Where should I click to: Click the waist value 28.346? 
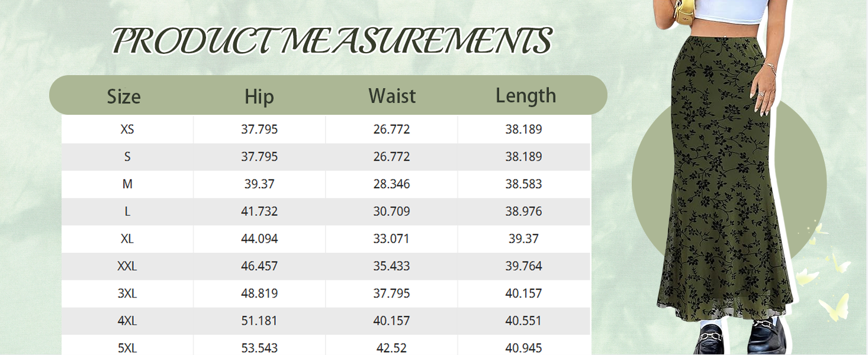(x=391, y=184)
